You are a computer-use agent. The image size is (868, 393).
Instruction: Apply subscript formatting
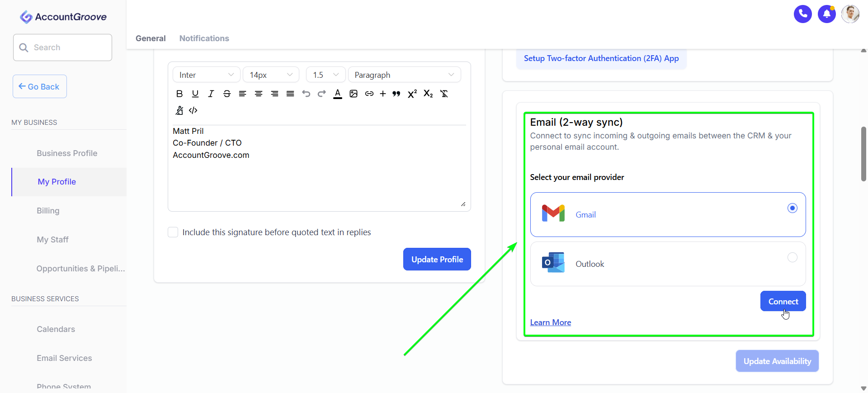point(428,94)
